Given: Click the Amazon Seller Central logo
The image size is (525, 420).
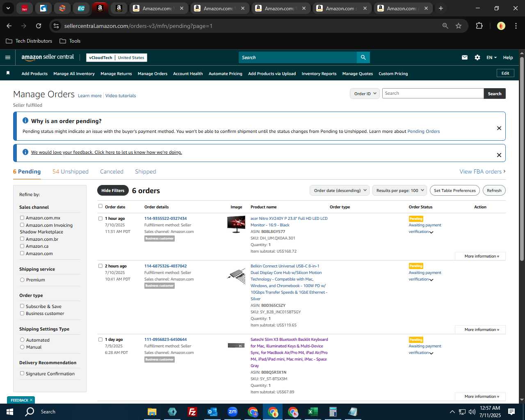Looking at the screenshot, I should click(x=48, y=57).
